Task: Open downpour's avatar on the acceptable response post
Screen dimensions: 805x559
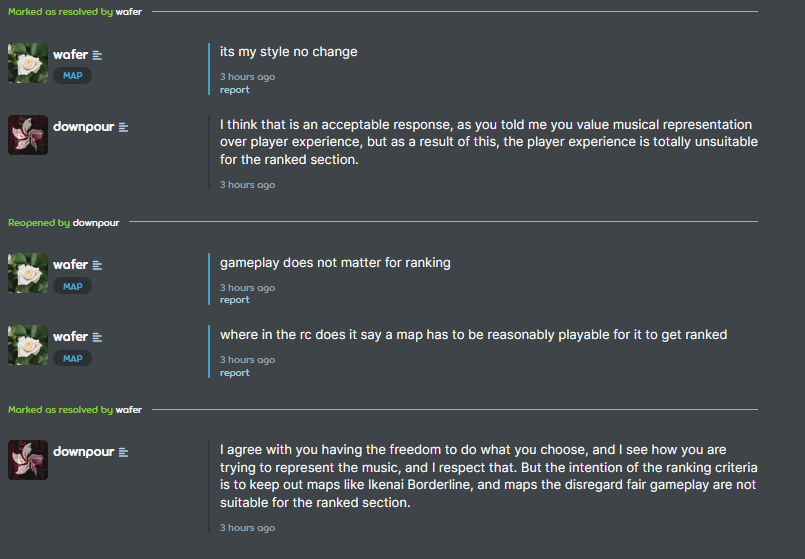Action: (28, 135)
